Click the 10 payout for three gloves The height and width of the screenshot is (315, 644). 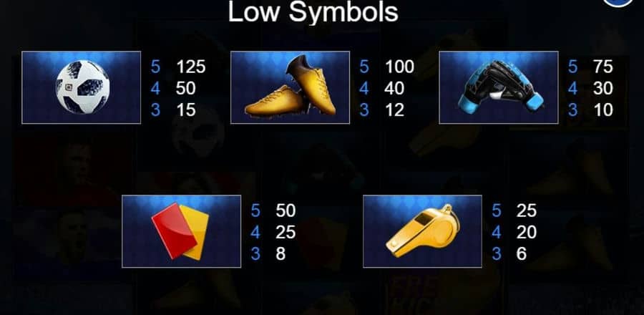click(x=603, y=110)
